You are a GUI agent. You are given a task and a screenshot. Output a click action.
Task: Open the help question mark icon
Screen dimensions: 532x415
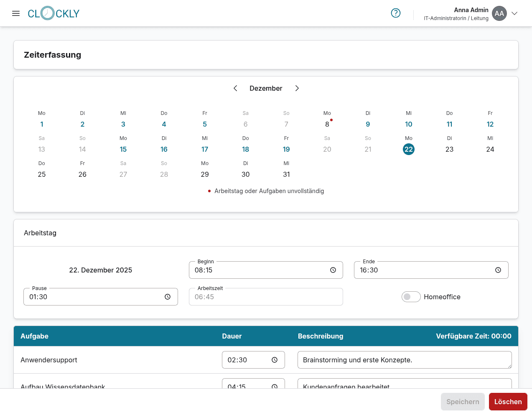click(395, 13)
